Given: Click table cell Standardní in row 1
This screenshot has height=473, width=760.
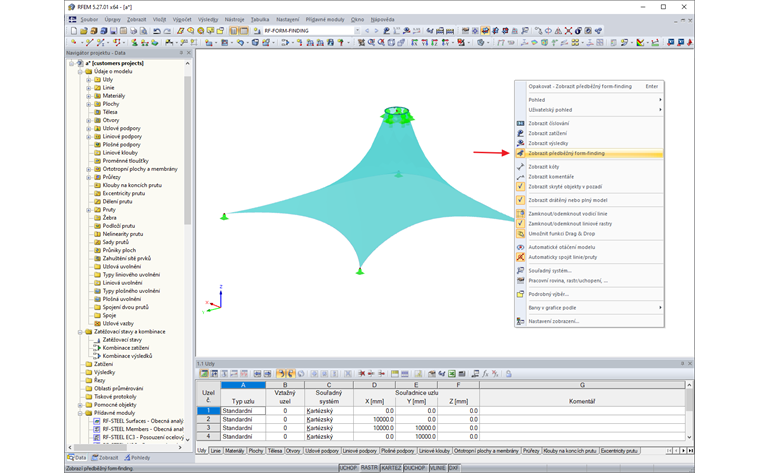Looking at the screenshot, I should (x=243, y=410).
